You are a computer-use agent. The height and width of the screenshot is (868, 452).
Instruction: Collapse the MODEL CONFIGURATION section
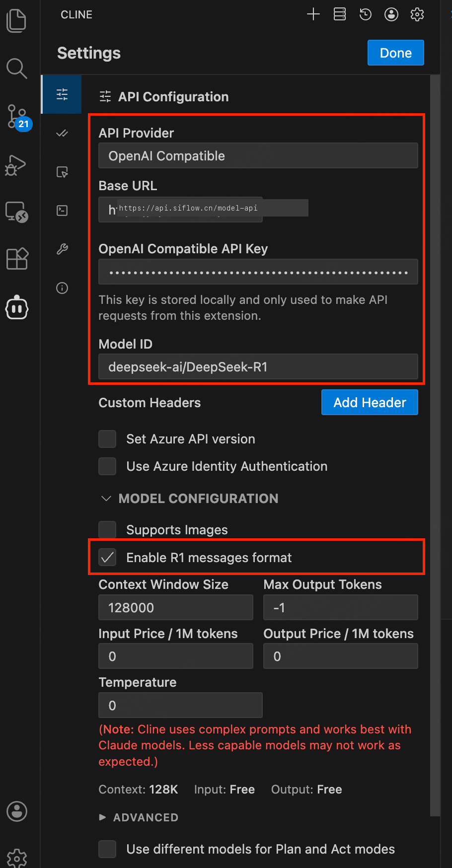coord(189,499)
